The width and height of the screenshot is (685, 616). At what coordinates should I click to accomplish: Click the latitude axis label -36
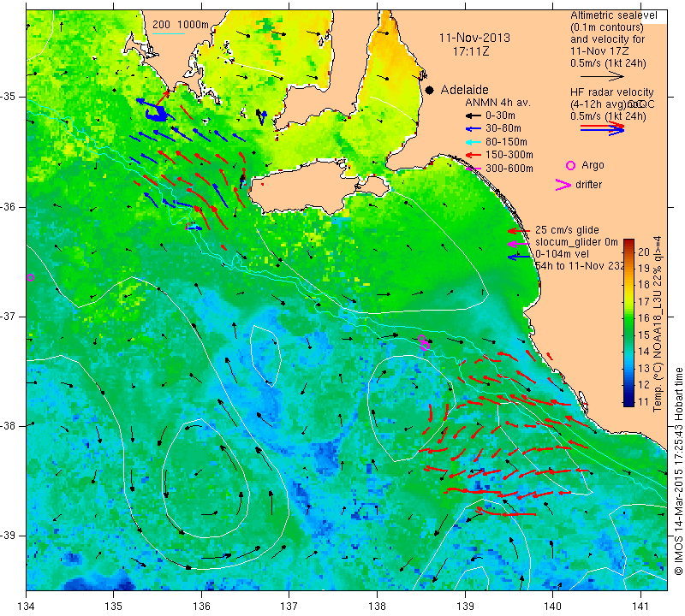click(x=9, y=206)
